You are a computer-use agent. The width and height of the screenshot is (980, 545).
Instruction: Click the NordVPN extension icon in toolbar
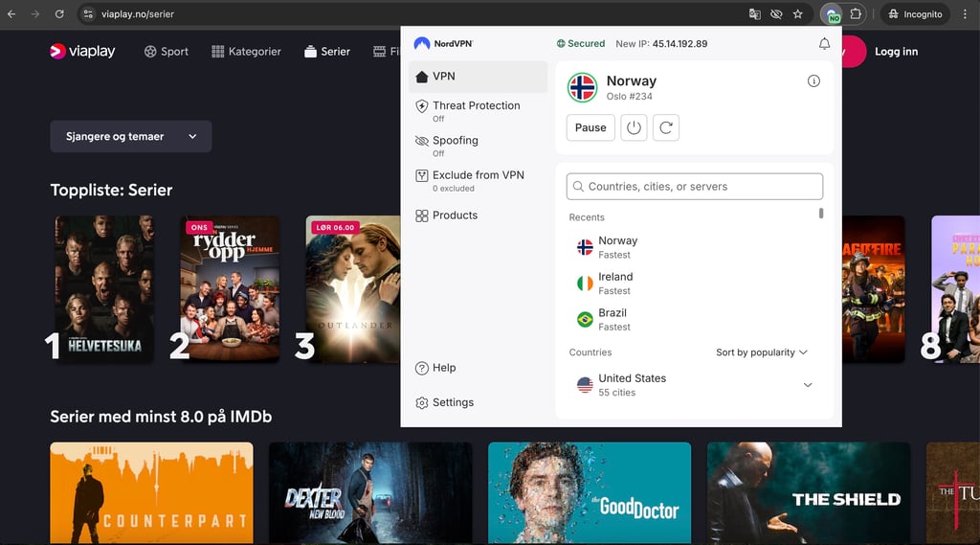[x=832, y=13]
